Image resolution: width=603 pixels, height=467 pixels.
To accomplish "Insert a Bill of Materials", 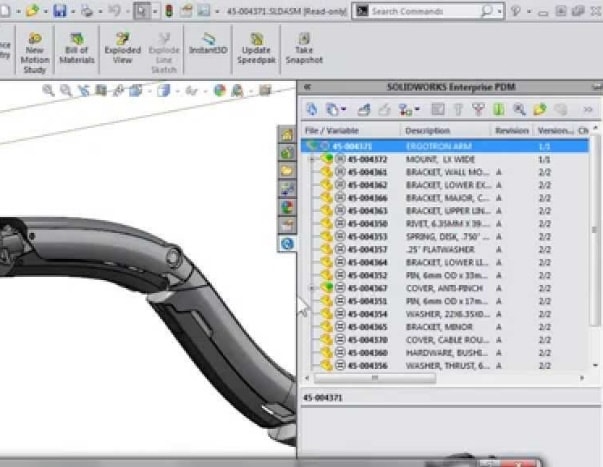I will tap(77, 48).
